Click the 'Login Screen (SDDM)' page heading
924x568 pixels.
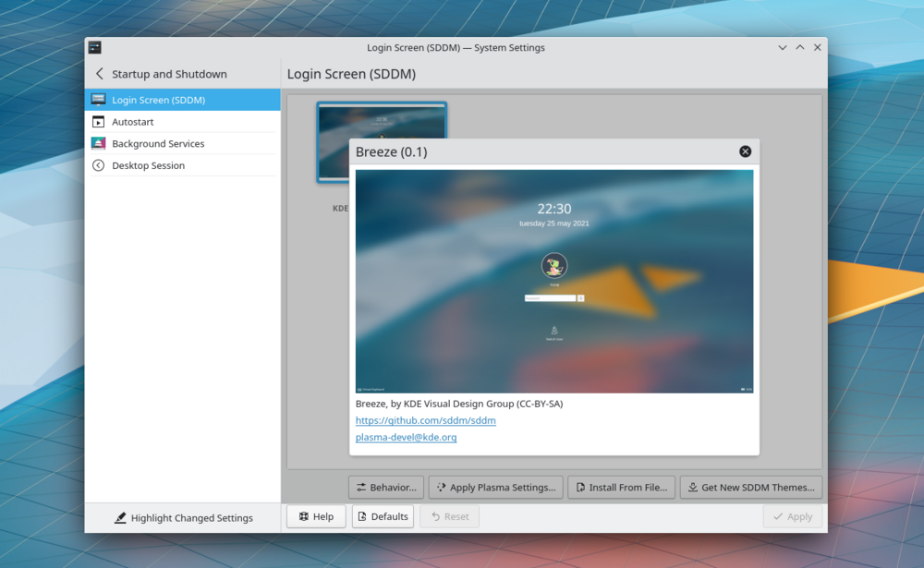click(x=351, y=74)
